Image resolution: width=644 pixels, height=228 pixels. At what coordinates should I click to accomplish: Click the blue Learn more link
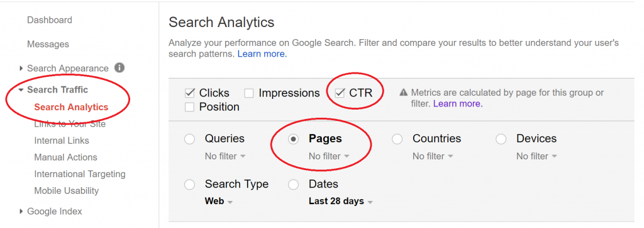262,54
